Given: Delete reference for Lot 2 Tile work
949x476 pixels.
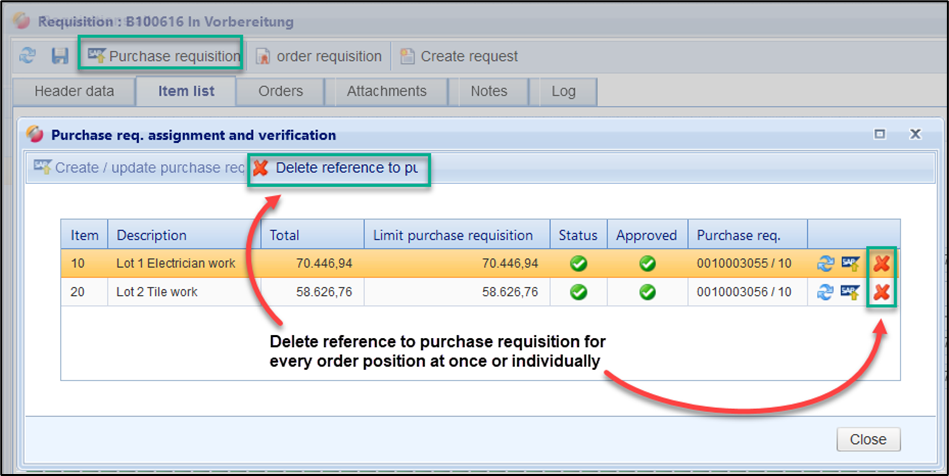Looking at the screenshot, I should click(x=882, y=292).
